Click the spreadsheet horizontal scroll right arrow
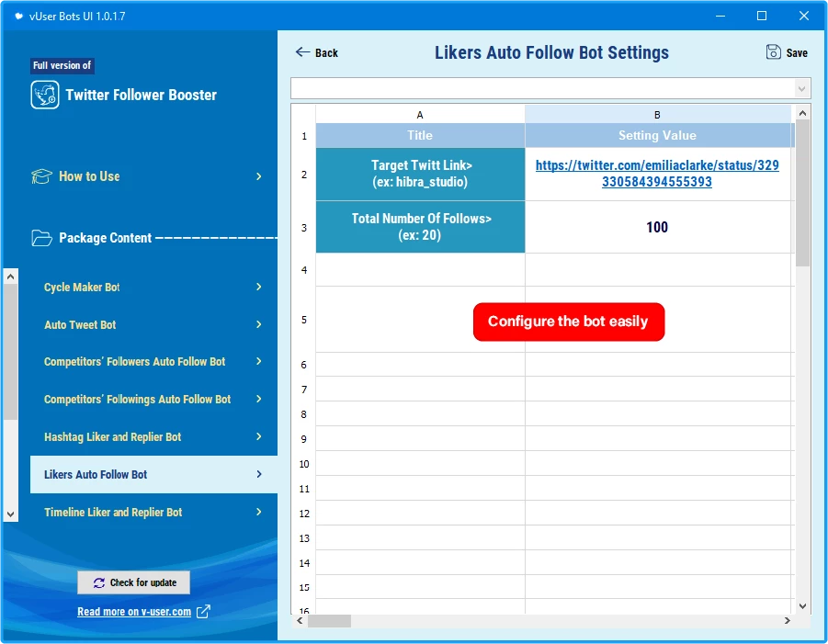Viewport: 828px width, 644px height. (x=787, y=620)
